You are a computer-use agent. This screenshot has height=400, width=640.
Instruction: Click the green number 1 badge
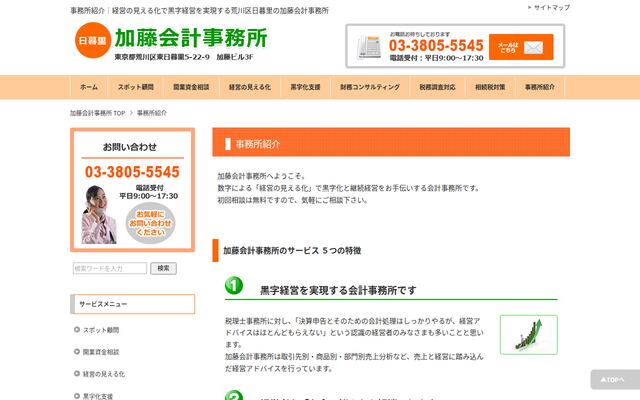tap(234, 285)
